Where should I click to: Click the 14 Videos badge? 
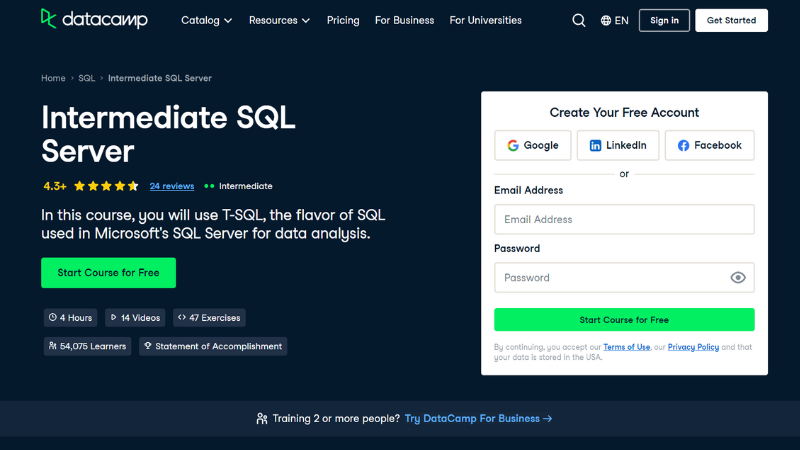135,318
